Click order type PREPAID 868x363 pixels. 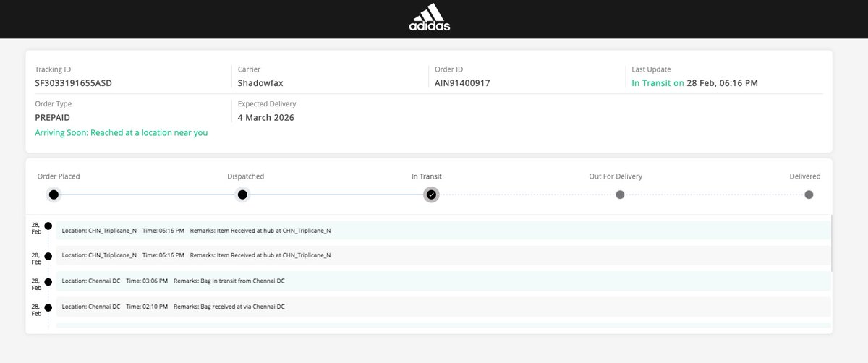pos(52,117)
